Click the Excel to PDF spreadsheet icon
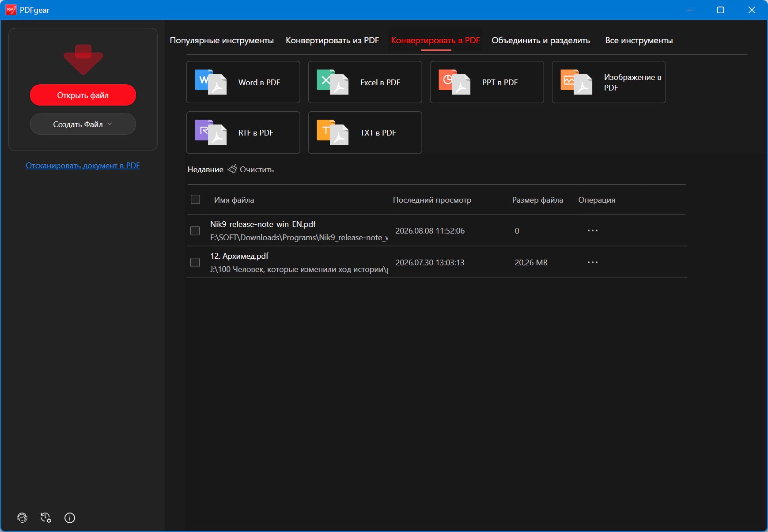768x532 pixels. 333,82
